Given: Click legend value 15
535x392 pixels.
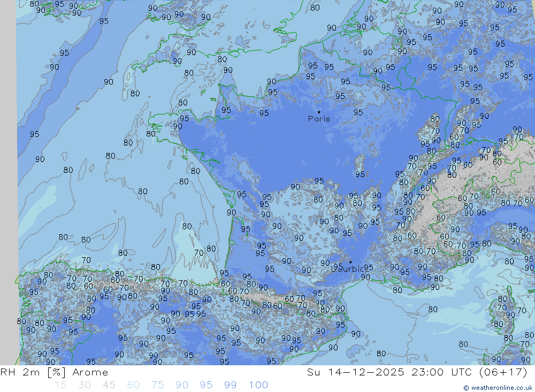Looking at the screenshot, I should pyautogui.click(x=60, y=385).
